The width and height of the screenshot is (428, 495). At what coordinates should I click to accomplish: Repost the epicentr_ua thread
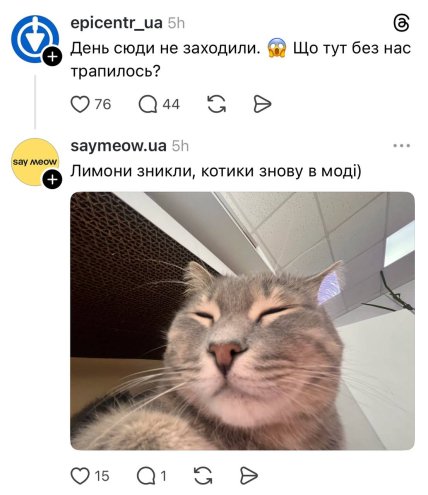(217, 104)
